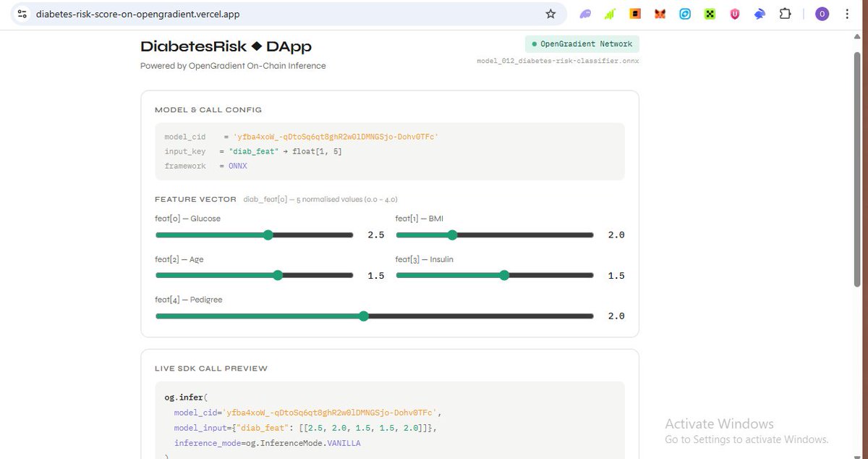868x459 pixels.
Task: Click the BMI value 2.0
Action: (616, 235)
